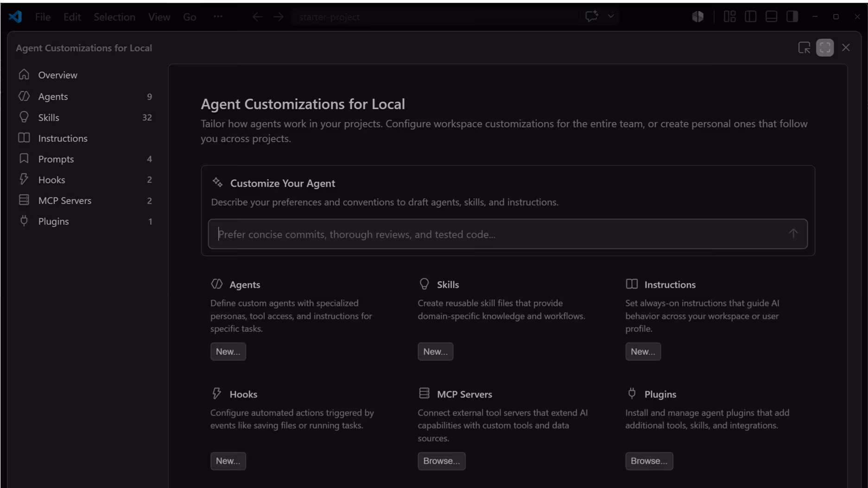Click the Skills count 32
The image size is (868, 488).
point(147,117)
